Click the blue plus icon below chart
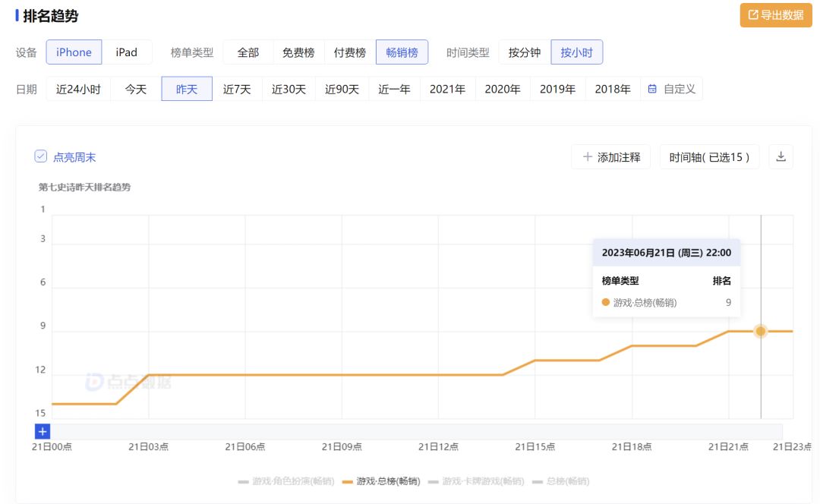The width and height of the screenshot is (820, 504). tap(43, 431)
